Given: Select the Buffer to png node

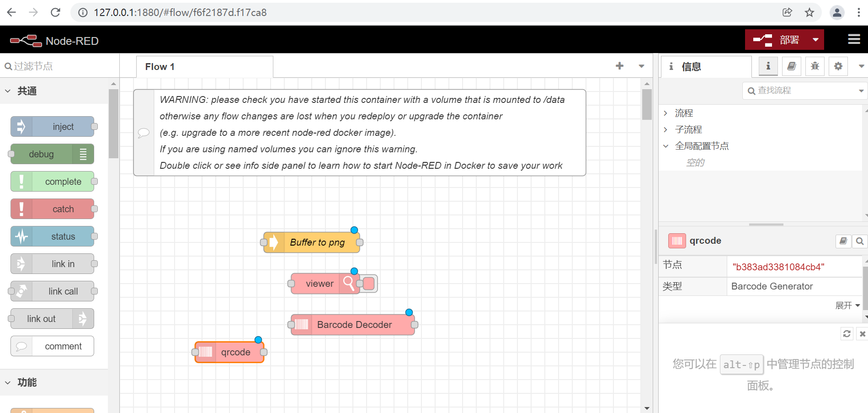Looking at the screenshot, I should tap(312, 242).
